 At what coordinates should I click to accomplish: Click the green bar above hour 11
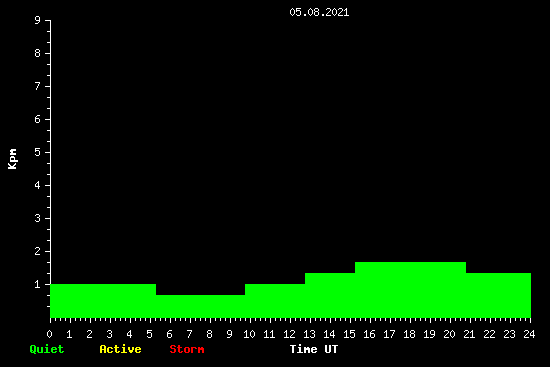click(x=275, y=301)
